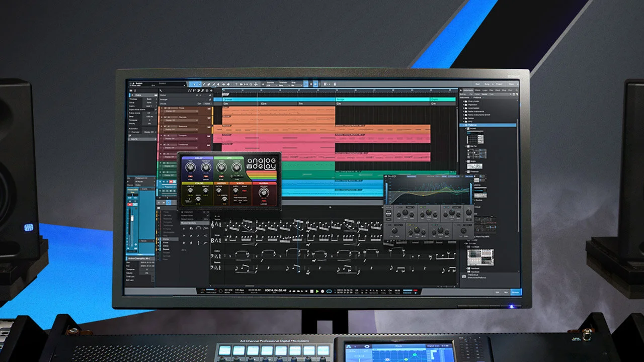
Task: Switch to the Loops browser tab
Action: [x=485, y=90]
